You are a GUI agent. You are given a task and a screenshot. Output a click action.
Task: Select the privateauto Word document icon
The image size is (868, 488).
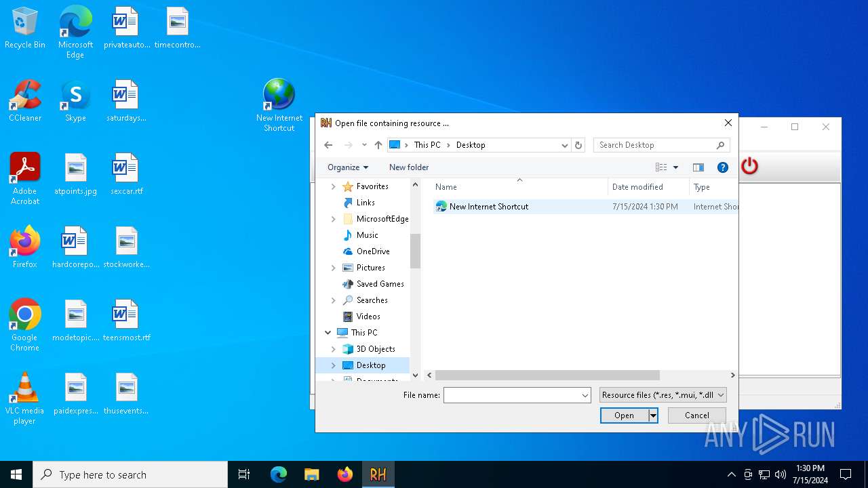tap(126, 28)
